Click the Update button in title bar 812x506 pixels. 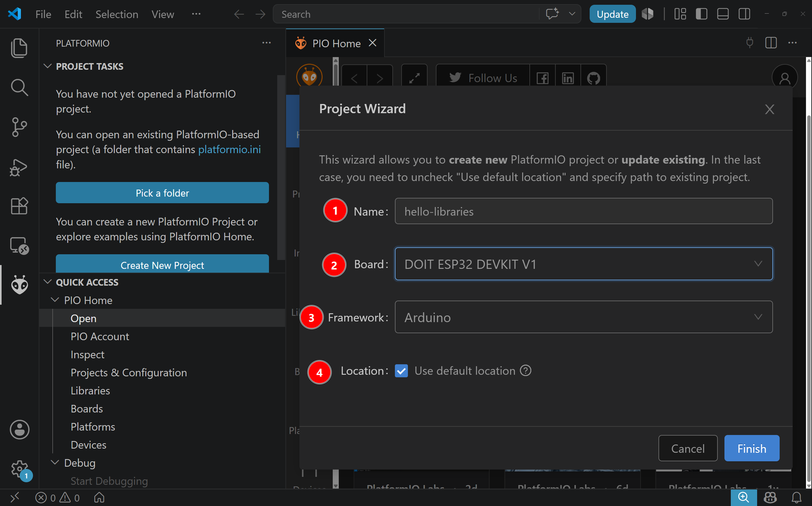[612, 14]
